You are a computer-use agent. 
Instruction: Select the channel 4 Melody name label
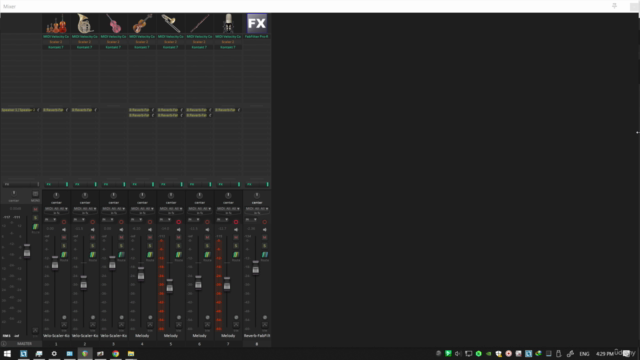click(142, 336)
